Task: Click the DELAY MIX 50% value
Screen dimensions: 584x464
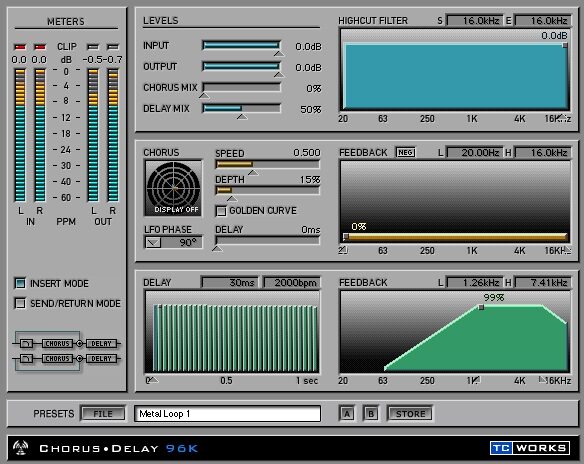Action: point(310,110)
